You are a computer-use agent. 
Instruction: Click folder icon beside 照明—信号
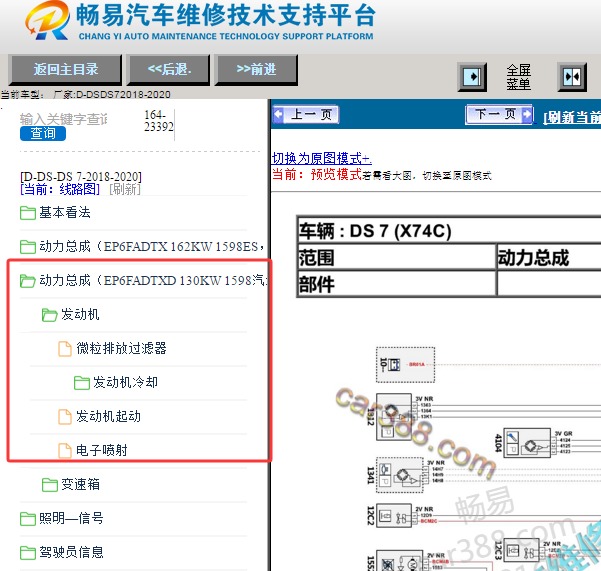tap(28, 519)
